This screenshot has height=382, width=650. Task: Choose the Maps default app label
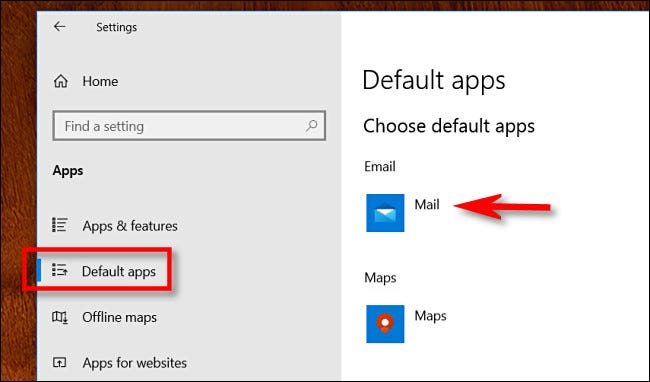click(x=430, y=316)
